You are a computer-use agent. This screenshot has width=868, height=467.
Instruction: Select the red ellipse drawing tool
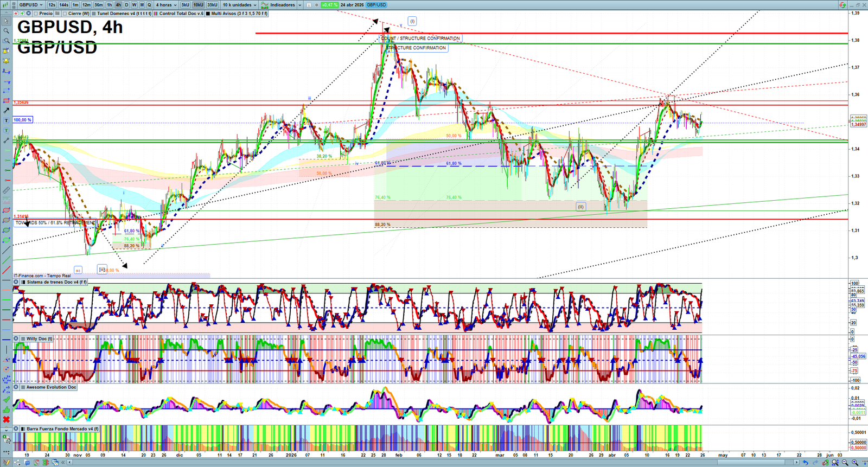pos(6,210)
